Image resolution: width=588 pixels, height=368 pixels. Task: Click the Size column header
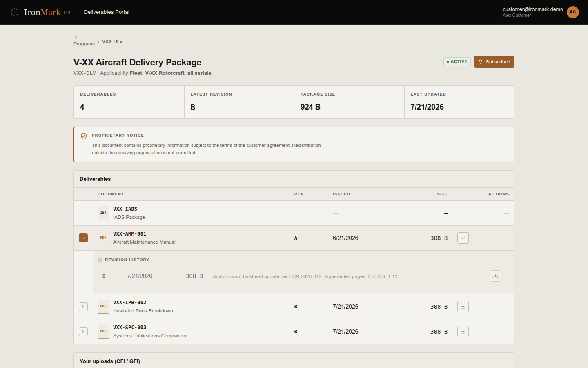tap(442, 194)
